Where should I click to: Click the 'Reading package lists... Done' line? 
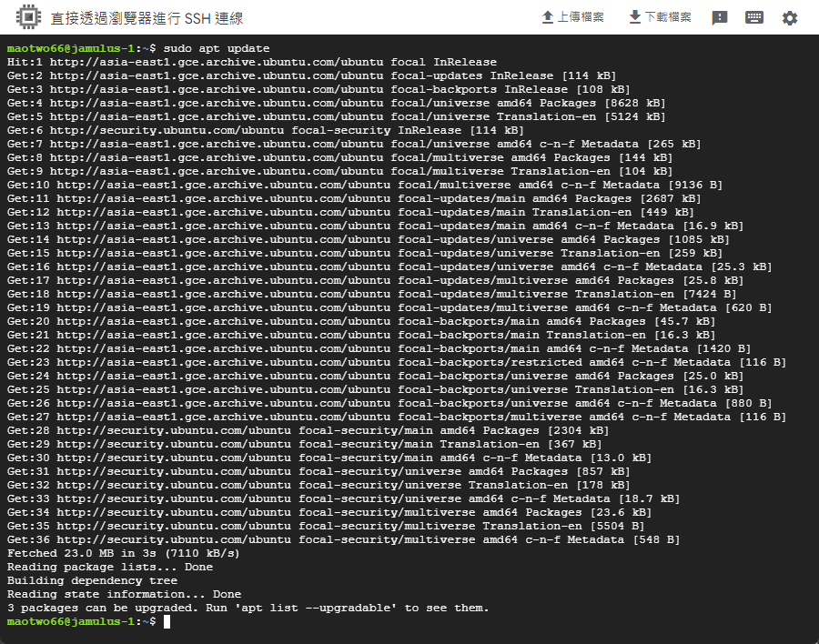point(109,567)
